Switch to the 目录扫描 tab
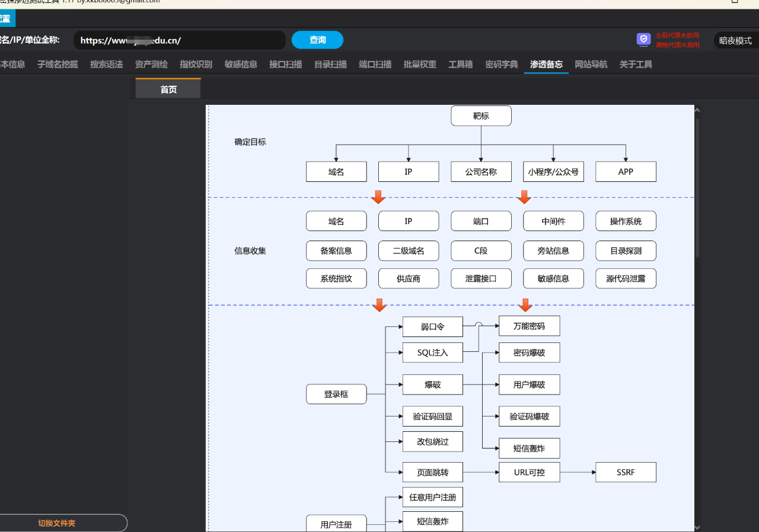The width and height of the screenshot is (759, 532). coord(330,64)
